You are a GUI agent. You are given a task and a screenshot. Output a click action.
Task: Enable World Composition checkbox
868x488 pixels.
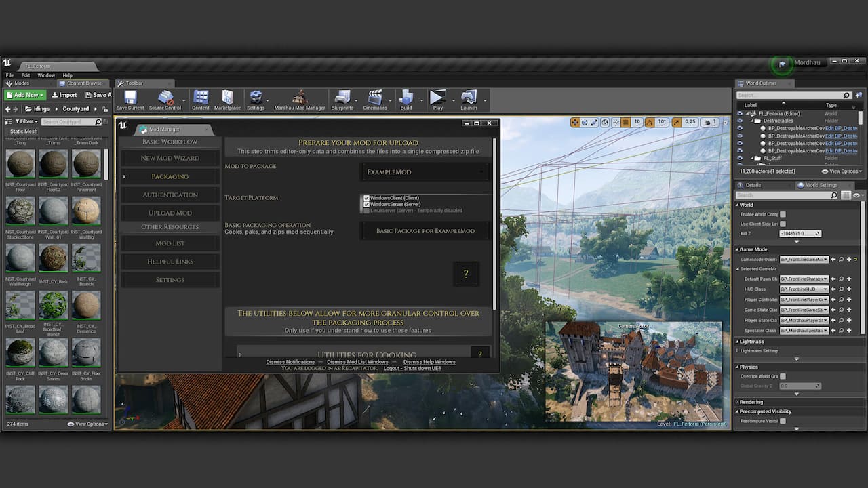click(783, 214)
